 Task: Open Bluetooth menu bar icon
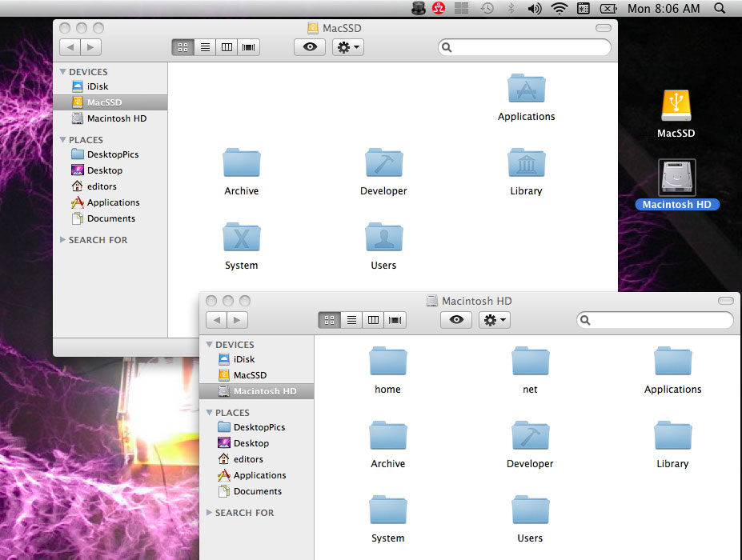pyautogui.click(x=511, y=9)
